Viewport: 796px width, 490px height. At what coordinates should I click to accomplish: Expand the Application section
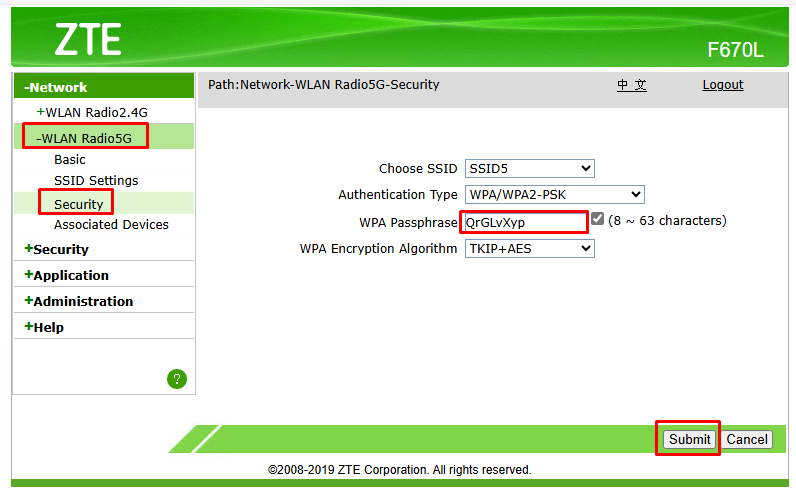(67, 275)
